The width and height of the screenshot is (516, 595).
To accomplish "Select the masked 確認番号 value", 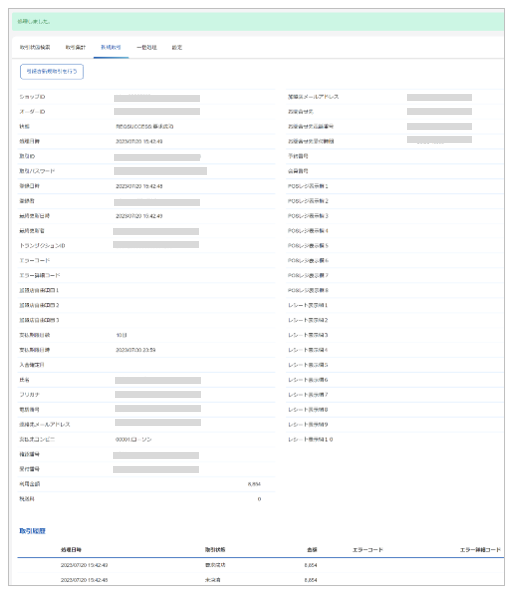I will (156, 455).
